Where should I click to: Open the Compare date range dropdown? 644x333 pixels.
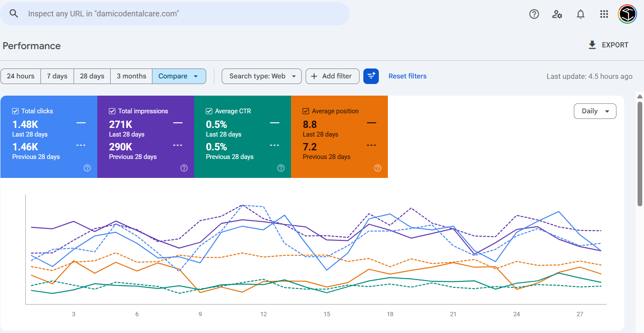179,76
